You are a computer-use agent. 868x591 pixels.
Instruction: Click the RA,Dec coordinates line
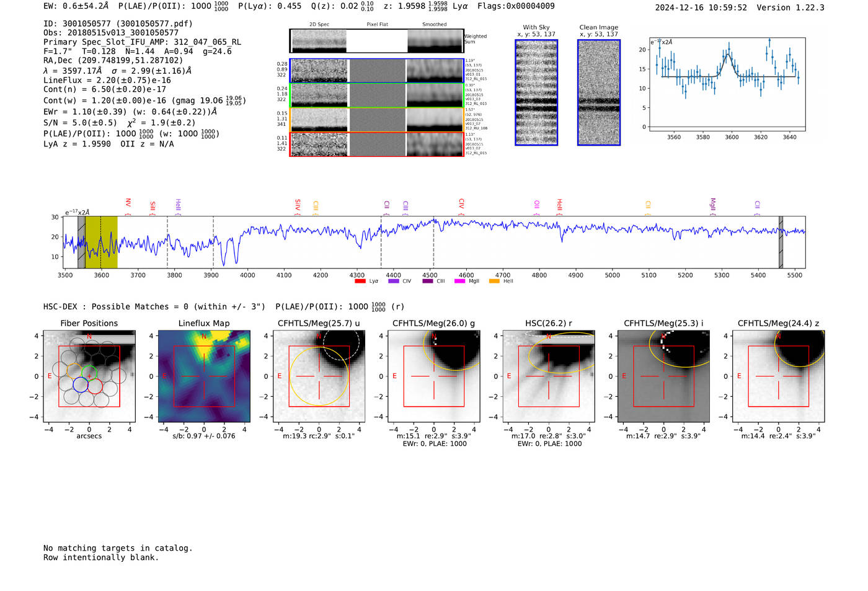pyautogui.click(x=113, y=61)
